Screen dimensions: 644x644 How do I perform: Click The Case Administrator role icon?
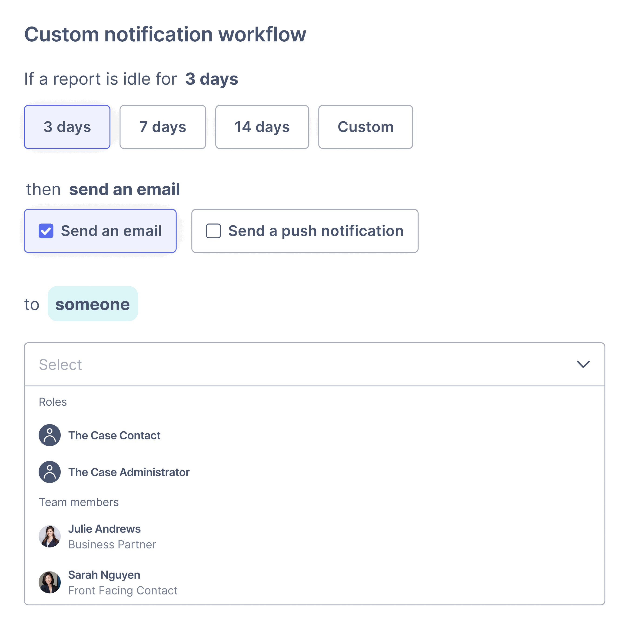[x=49, y=472]
